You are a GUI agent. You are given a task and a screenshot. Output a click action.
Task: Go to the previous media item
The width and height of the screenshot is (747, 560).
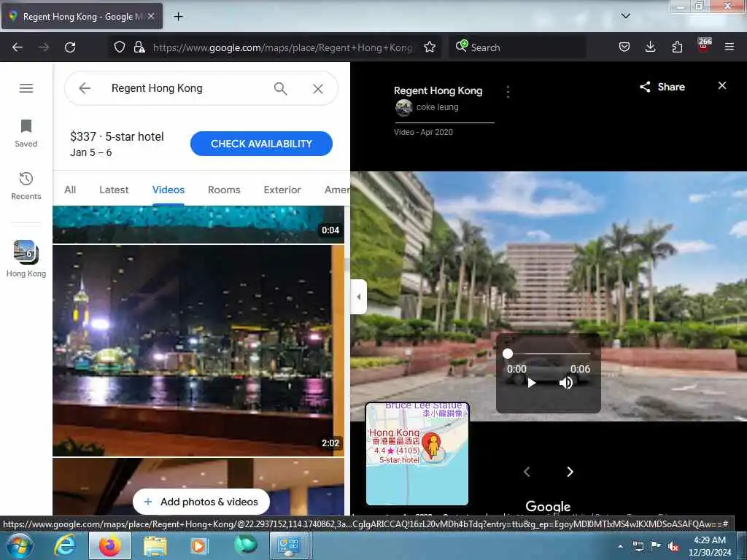pyautogui.click(x=527, y=472)
